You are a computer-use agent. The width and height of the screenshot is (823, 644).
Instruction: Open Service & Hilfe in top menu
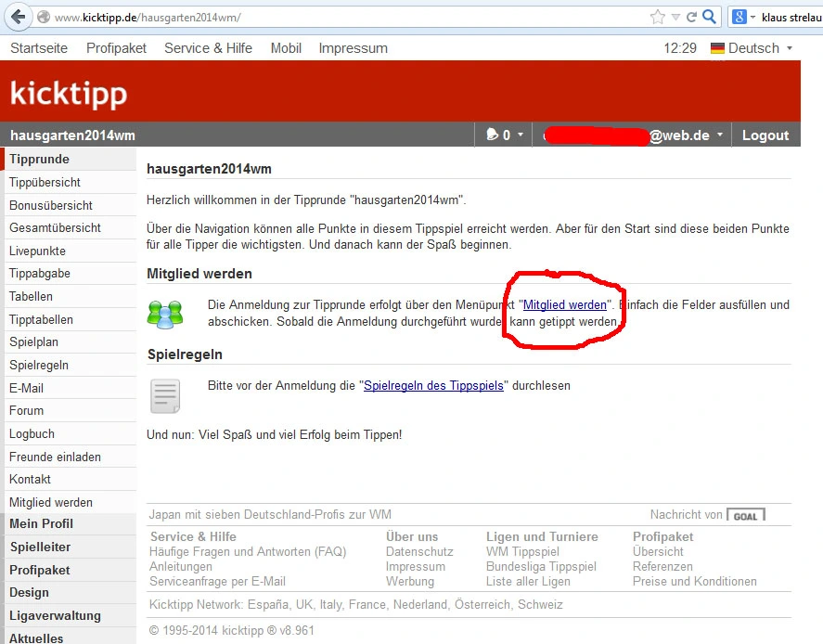[208, 48]
